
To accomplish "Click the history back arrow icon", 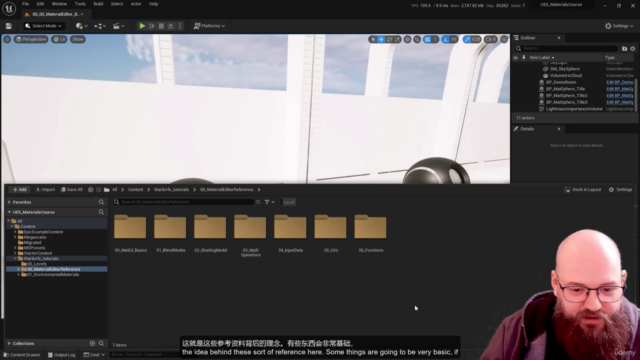I will coord(91,189).
